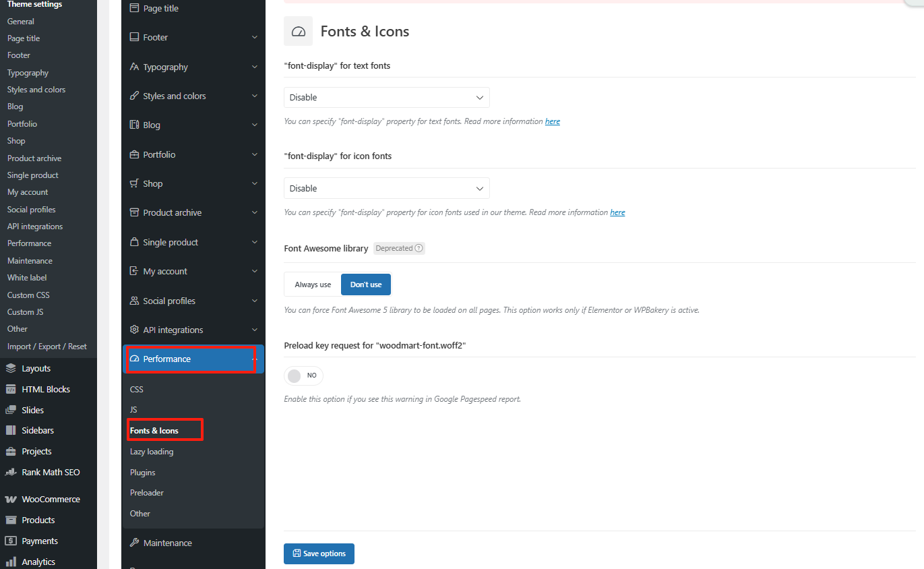Open the Shop settings icon
The height and width of the screenshot is (569, 924).
pos(134,183)
